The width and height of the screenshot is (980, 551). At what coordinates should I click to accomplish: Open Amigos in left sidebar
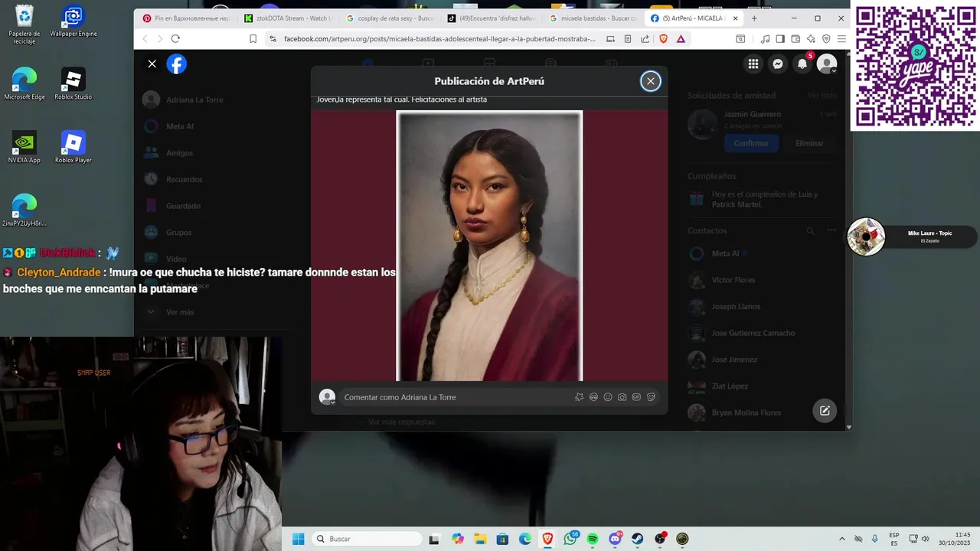(179, 153)
